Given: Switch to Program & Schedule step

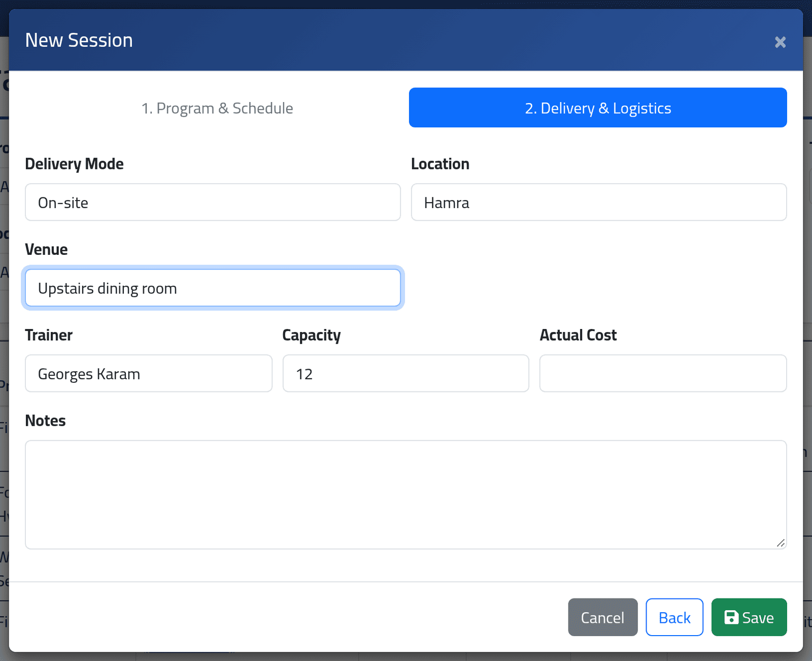Looking at the screenshot, I should pos(217,108).
